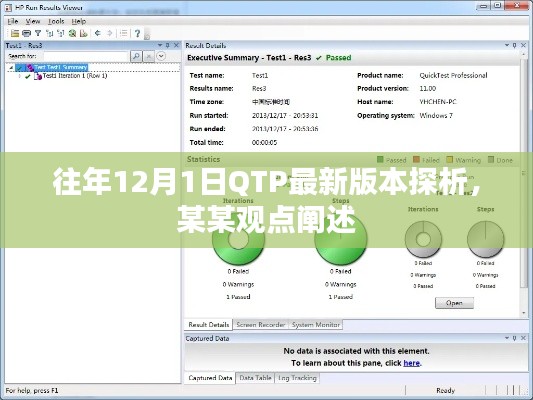Collapse the Test1 Summary tree node

tap(11, 68)
